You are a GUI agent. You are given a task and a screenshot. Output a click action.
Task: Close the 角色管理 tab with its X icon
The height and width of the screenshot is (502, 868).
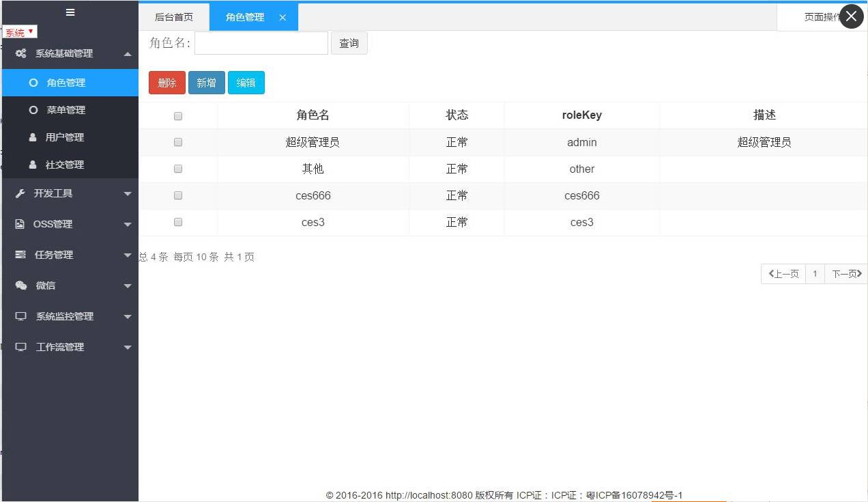283,18
